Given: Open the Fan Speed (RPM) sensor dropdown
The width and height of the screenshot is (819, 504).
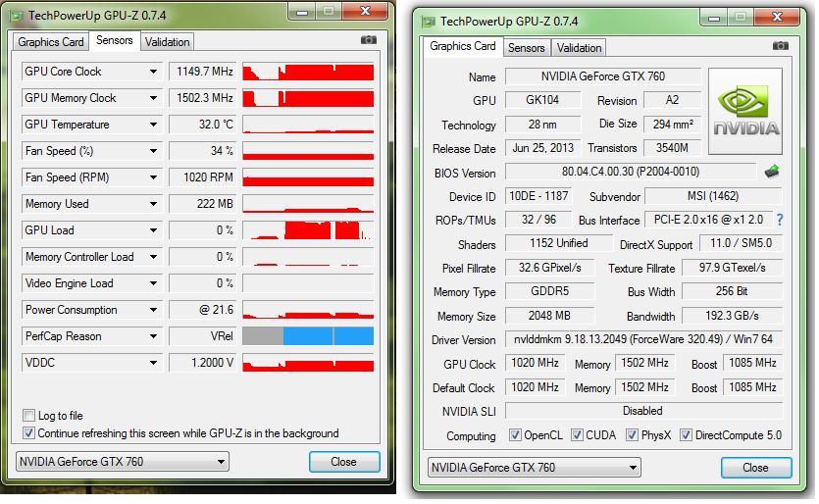Looking at the screenshot, I should click(154, 177).
